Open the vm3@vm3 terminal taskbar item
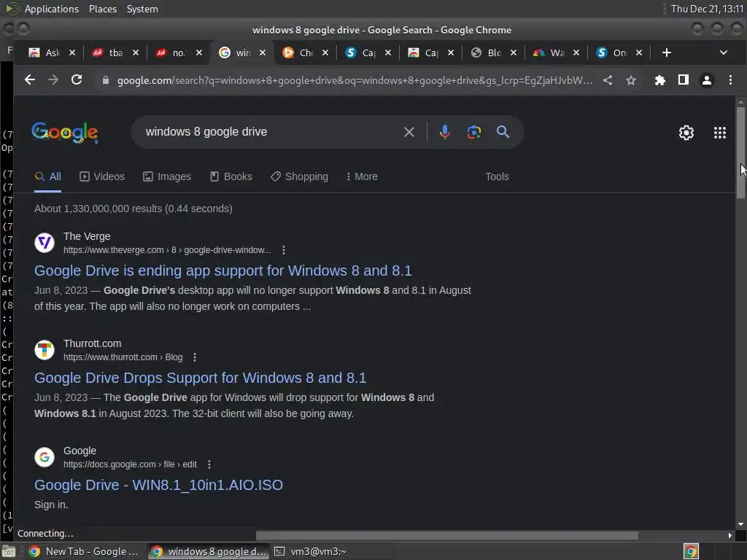The image size is (747, 560). tap(312, 551)
